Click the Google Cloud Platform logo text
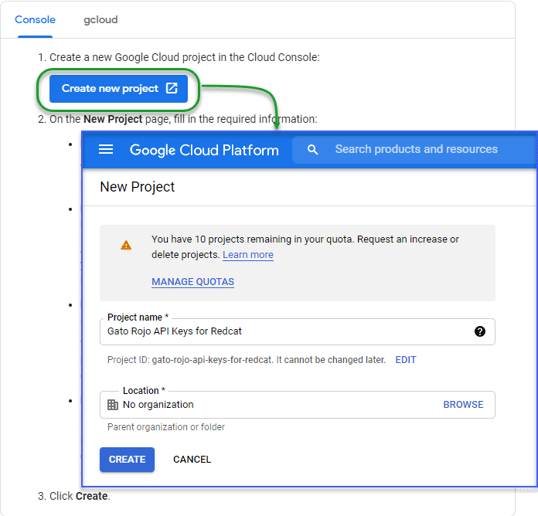 coord(204,150)
